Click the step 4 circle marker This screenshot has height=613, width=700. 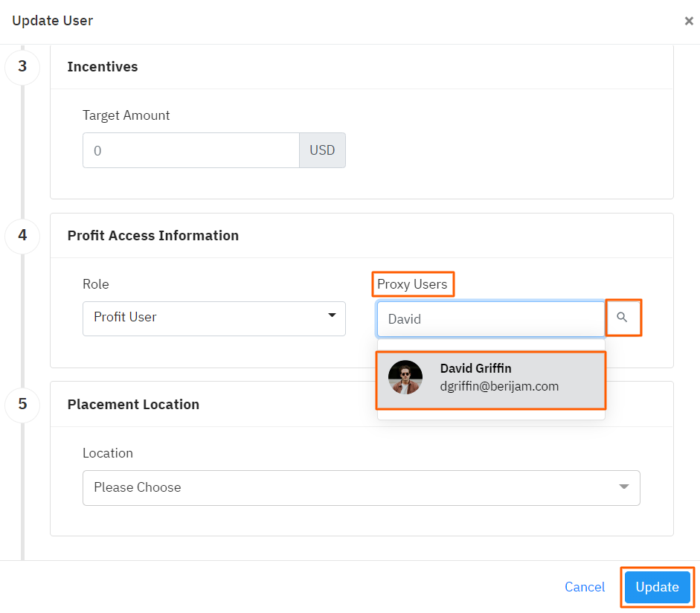(x=22, y=235)
